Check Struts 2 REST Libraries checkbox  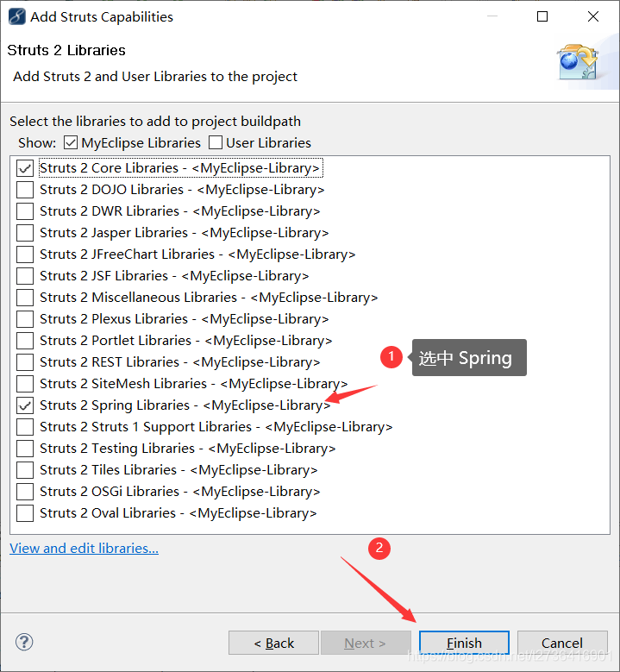(x=25, y=362)
